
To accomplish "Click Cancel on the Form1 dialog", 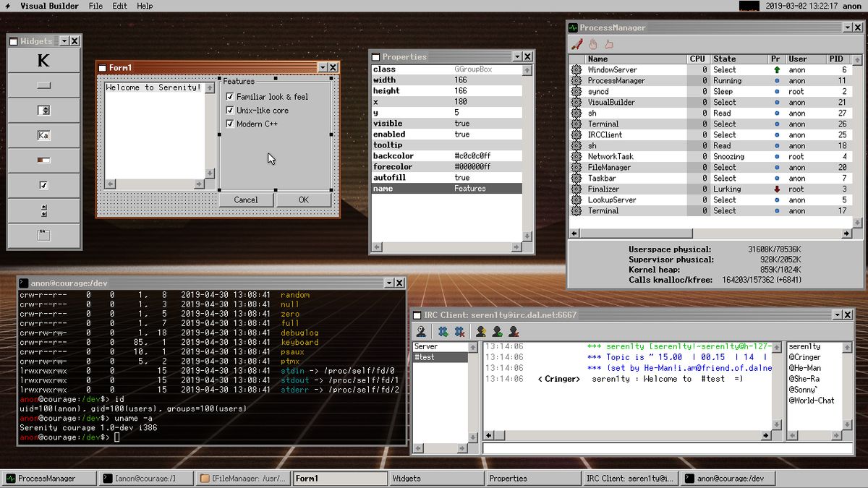I will (x=247, y=199).
